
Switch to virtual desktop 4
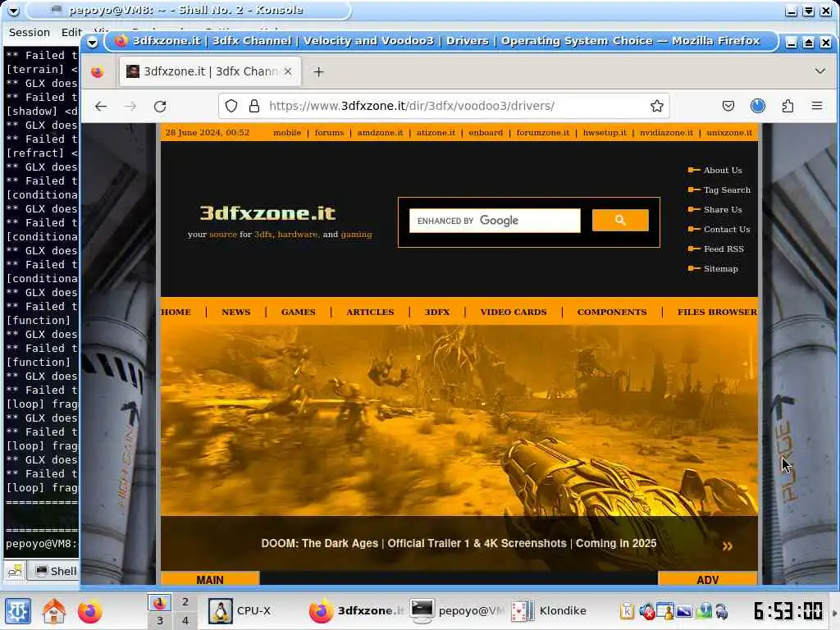click(185, 620)
